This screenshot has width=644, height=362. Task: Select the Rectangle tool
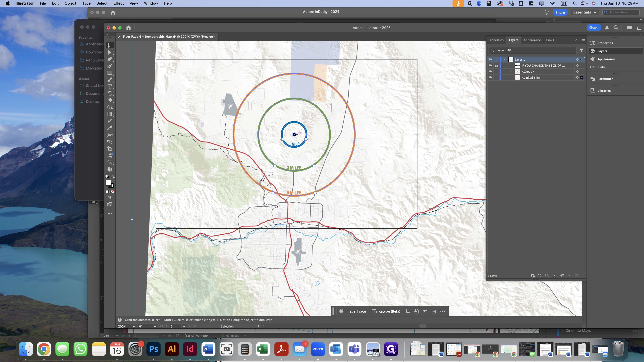[x=110, y=73]
